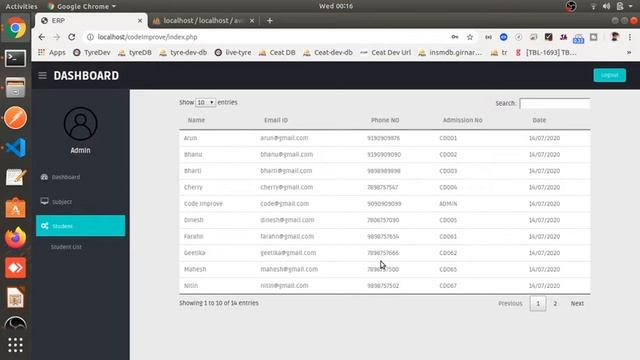Image resolution: width=640 pixels, height=360 pixels.
Task: Open the Activities overview
Action: tap(21, 6)
